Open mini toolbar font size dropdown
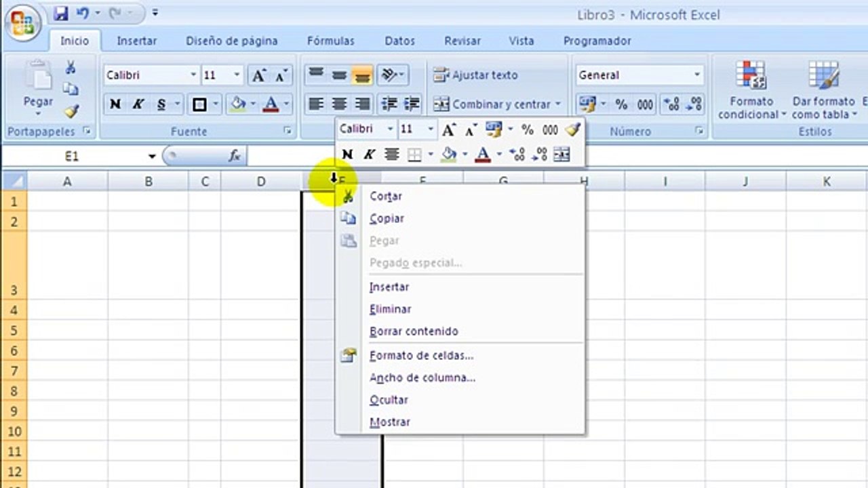The width and height of the screenshot is (868, 488). [x=431, y=129]
